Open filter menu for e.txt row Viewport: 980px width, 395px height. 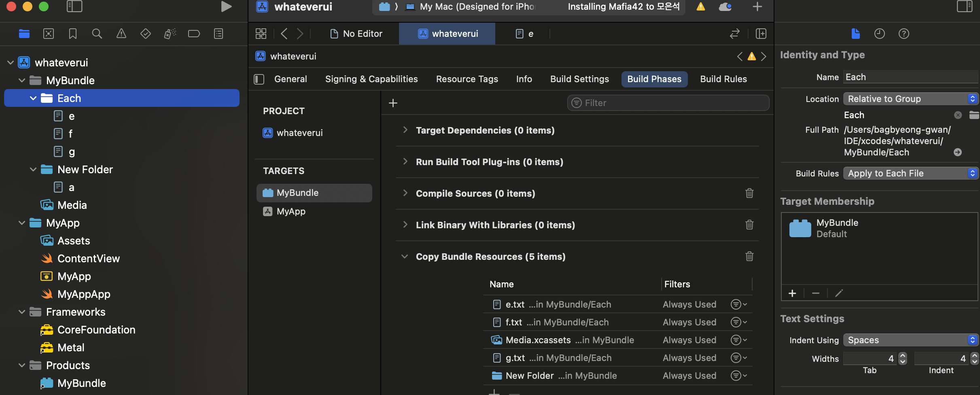pyautogui.click(x=738, y=304)
